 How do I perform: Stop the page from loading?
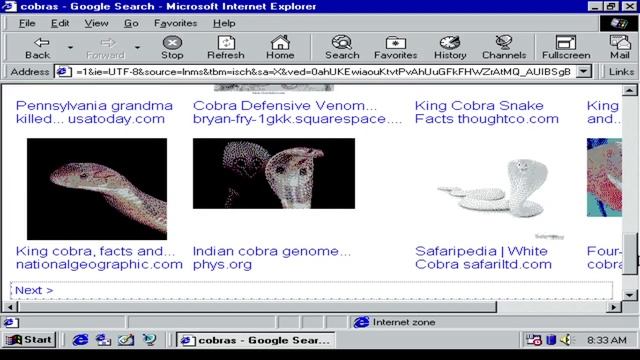pos(172,47)
